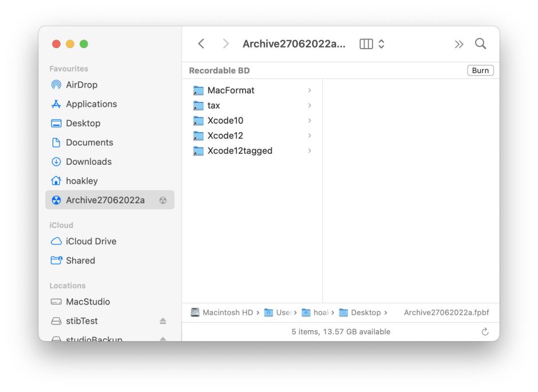This screenshot has width=538, height=392.
Task: Open the Downloads sidebar item
Action: pyautogui.click(x=88, y=162)
